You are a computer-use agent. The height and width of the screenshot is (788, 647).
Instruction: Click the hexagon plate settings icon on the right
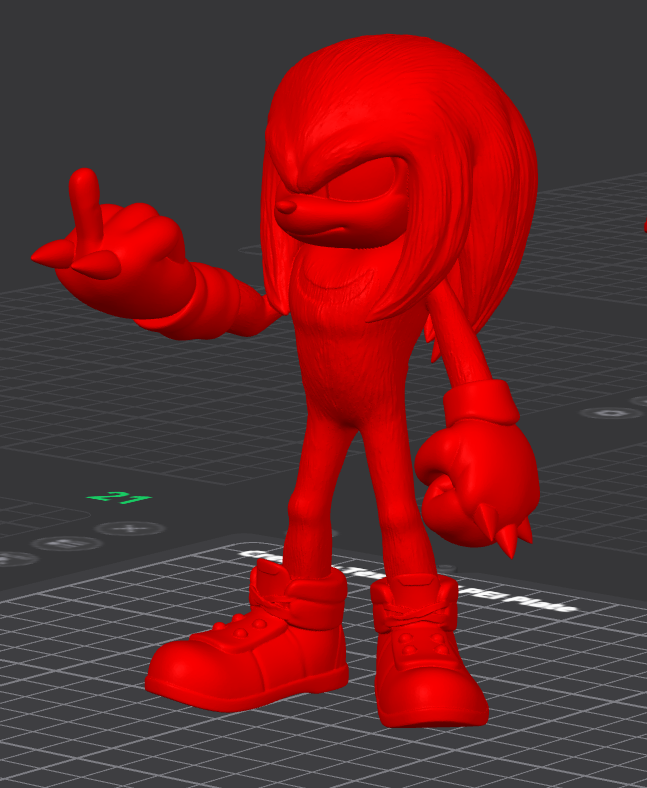pyautogui.click(x=611, y=413)
